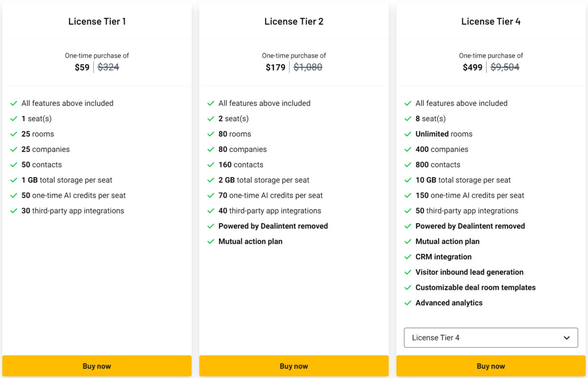Click the checkmark next to "Powered by Dealintent removed" in Tier 4

click(x=408, y=226)
